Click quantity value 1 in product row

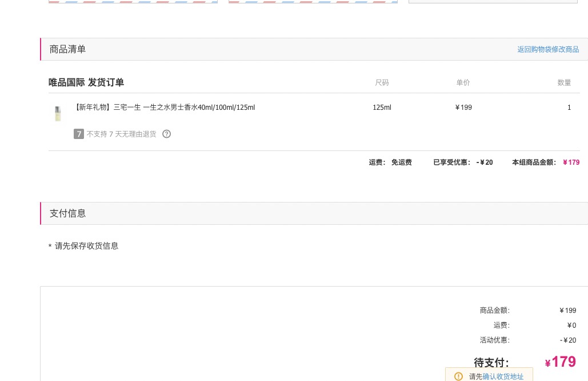(569, 108)
